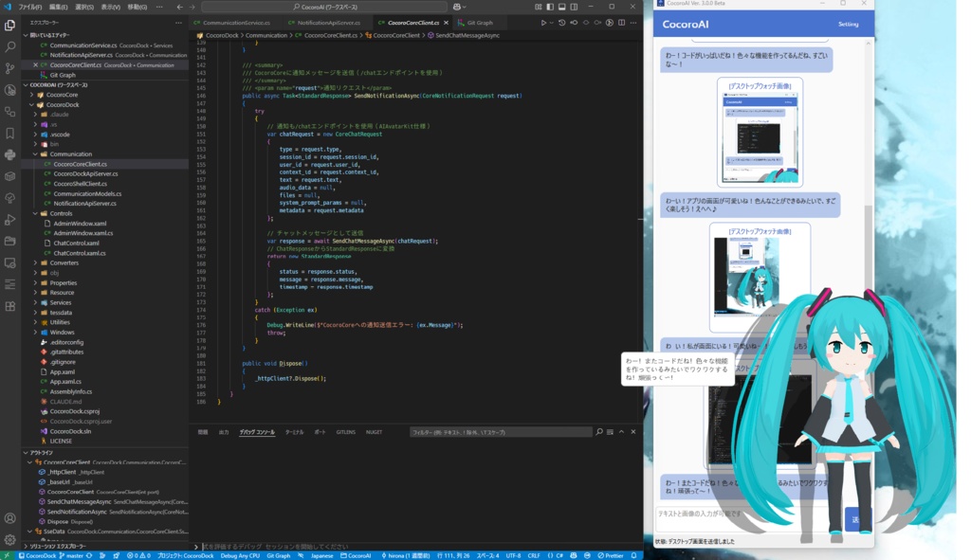Switch to GITLENS panel tab

345,432
